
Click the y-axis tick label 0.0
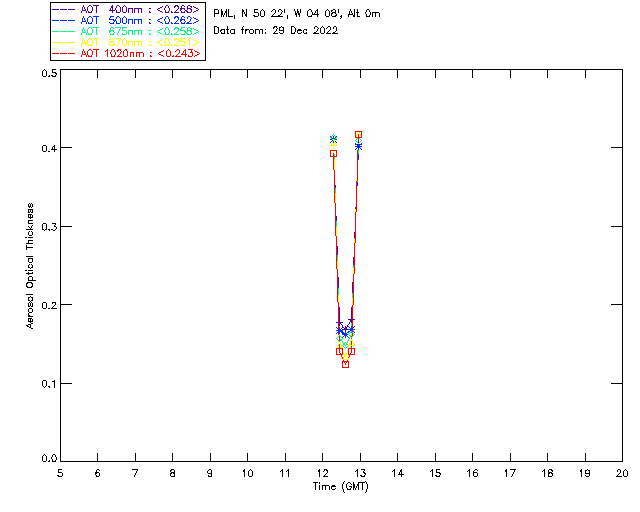pos(49,459)
